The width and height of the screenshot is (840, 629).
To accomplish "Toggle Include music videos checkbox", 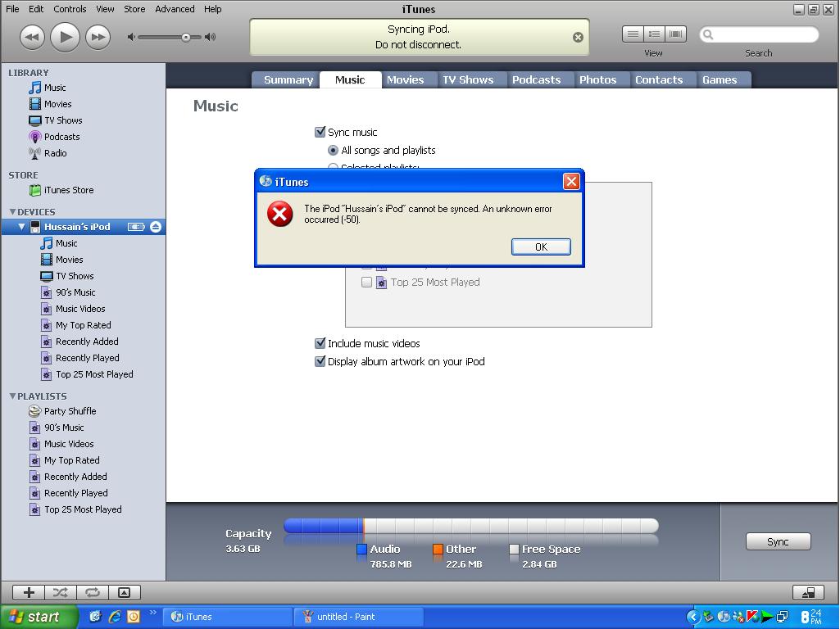I will [320, 343].
